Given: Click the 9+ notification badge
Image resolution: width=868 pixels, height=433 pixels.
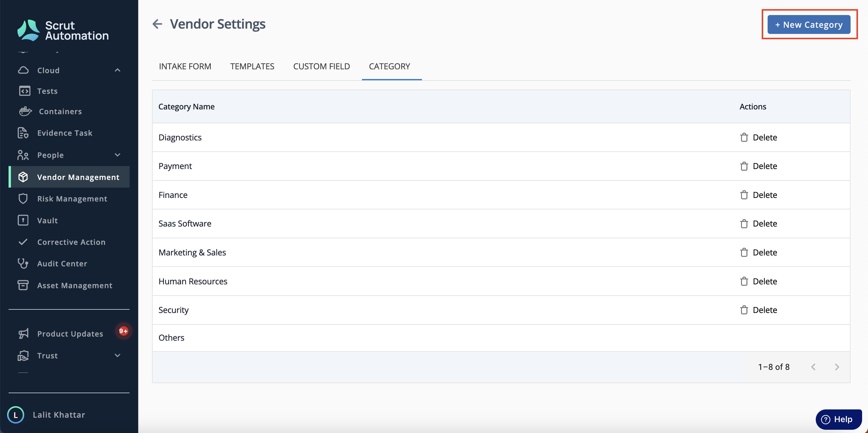Looking at the screenshot, I should tap(124, 331).
